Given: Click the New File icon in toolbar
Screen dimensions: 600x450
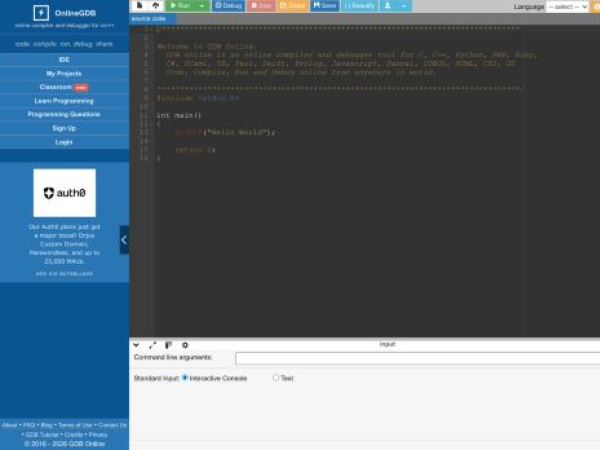Looking at the screenshot, I should 140,5.
